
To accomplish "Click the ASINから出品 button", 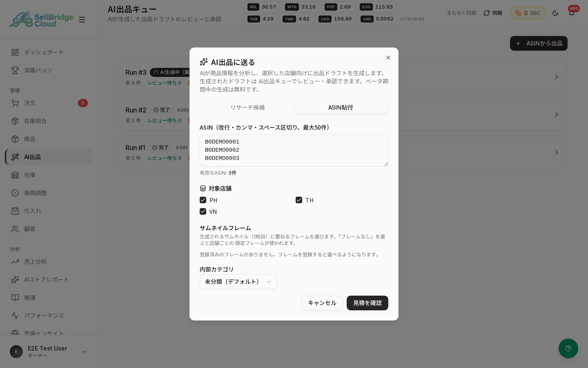I will 538,43.
